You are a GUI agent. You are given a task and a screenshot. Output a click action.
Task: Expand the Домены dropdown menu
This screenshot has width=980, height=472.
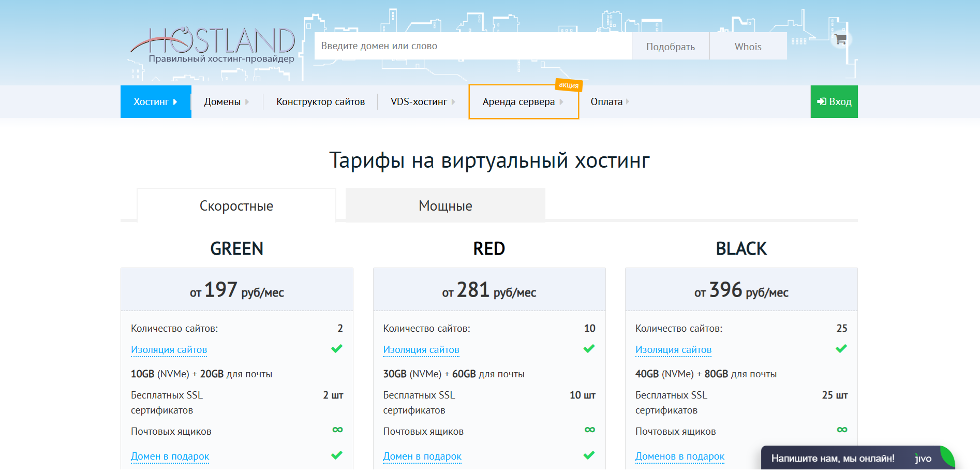pos(226,102)
